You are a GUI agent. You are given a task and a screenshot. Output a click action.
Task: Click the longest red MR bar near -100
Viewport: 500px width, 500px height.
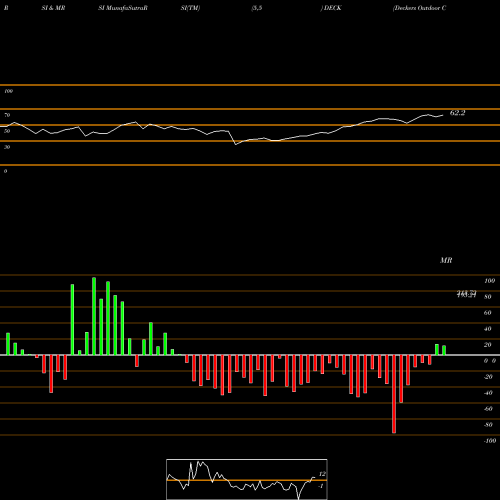click(x=394, y=394)
